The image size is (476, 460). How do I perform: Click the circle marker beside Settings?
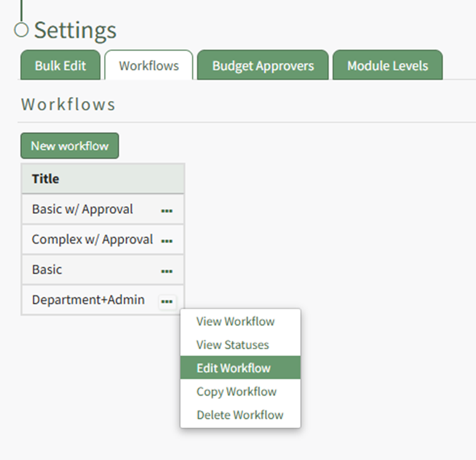21,29
